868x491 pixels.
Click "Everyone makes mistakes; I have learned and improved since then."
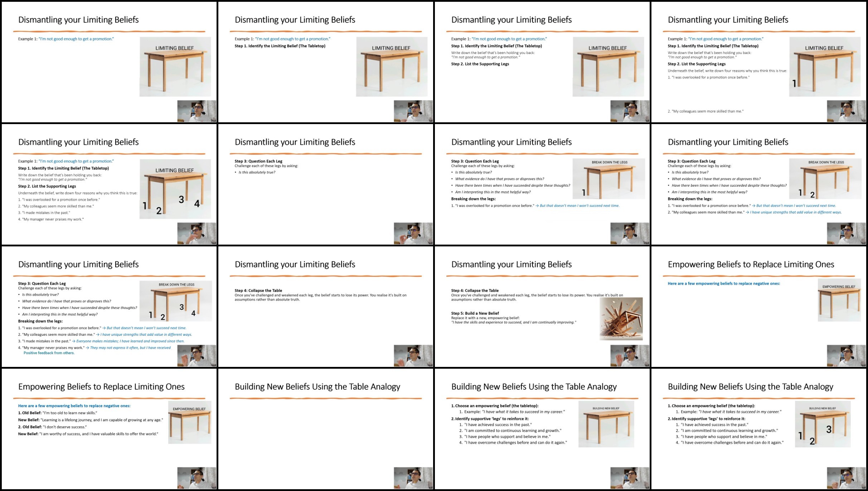[x=130, y=341]
